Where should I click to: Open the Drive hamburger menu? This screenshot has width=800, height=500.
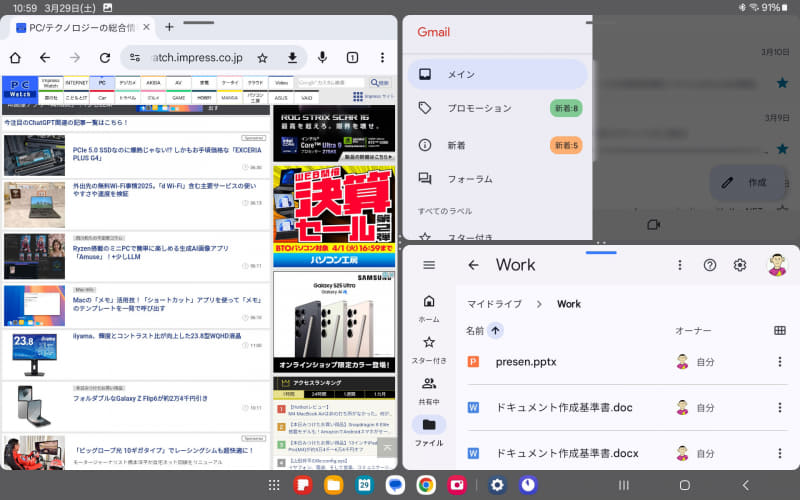click(429, 265)
